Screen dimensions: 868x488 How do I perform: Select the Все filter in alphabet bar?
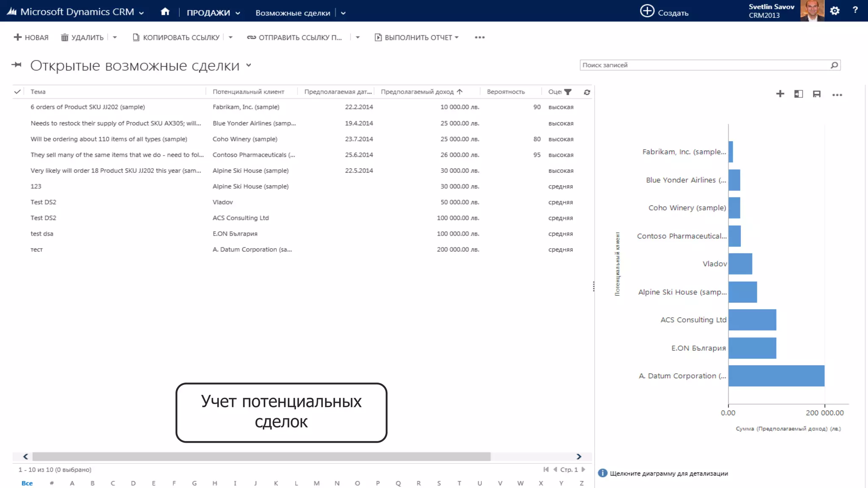[27, 483]
